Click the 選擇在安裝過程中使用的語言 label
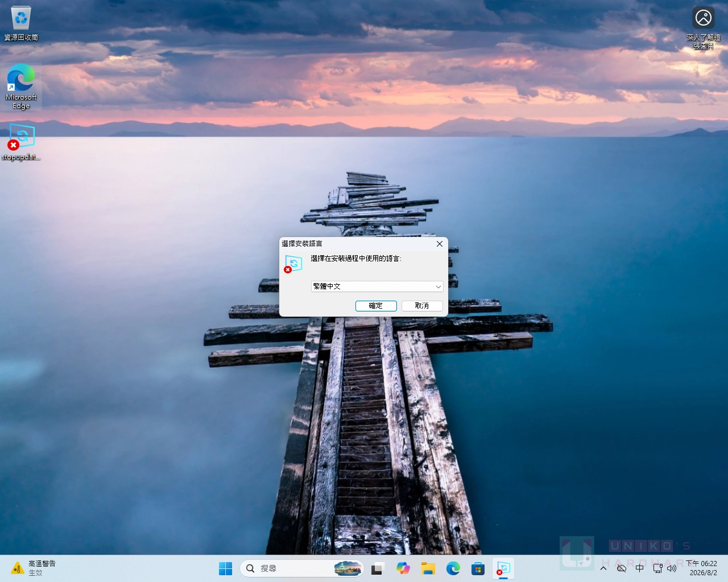The image size is (728, 582). [x=356, y=259]
